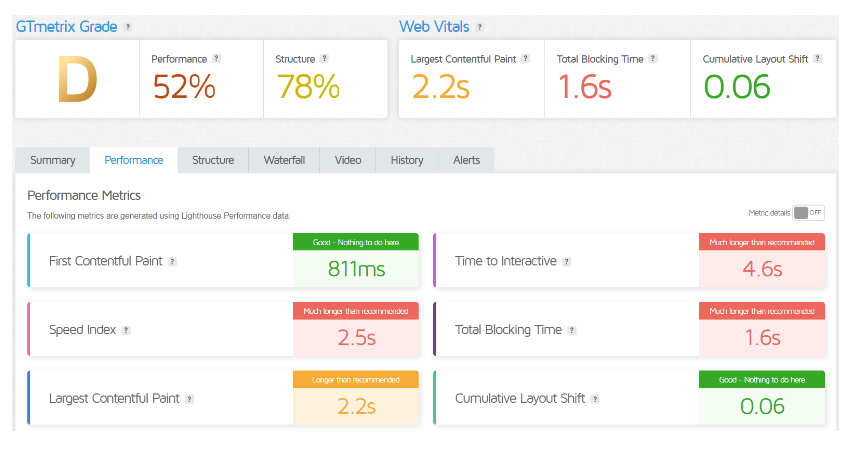
Task: Click the D grade badge
Action: 77,81
